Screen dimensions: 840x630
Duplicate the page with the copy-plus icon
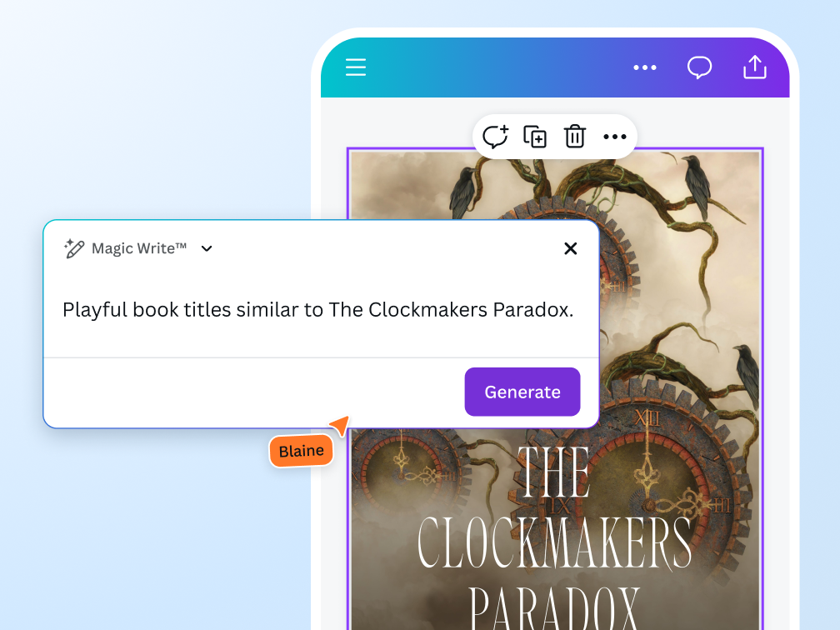click(535, 137)
